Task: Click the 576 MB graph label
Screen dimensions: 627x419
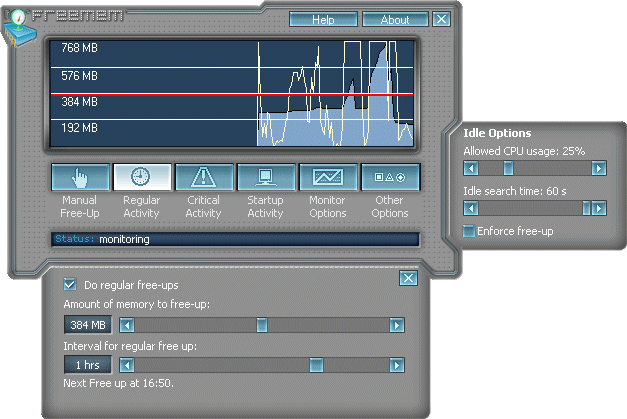Action: (80, 76)
